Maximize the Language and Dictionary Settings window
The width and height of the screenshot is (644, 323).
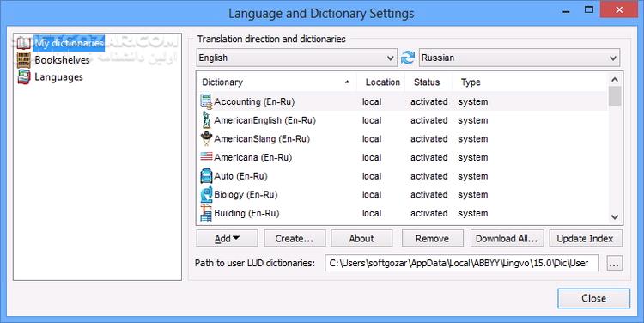589,9
